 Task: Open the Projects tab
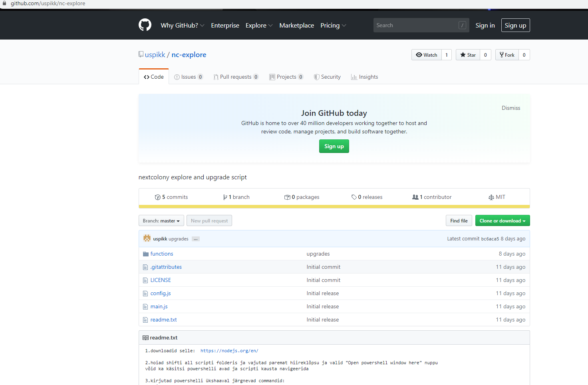[286, 77]
